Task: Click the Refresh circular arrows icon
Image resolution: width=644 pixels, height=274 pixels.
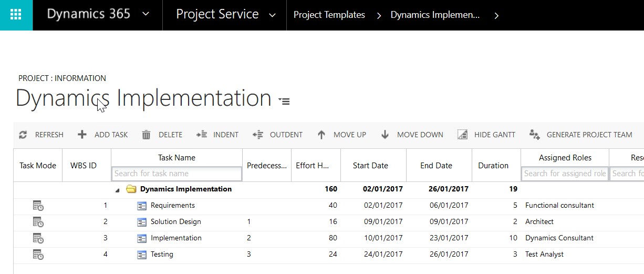Action: click(x=23, y=135)
